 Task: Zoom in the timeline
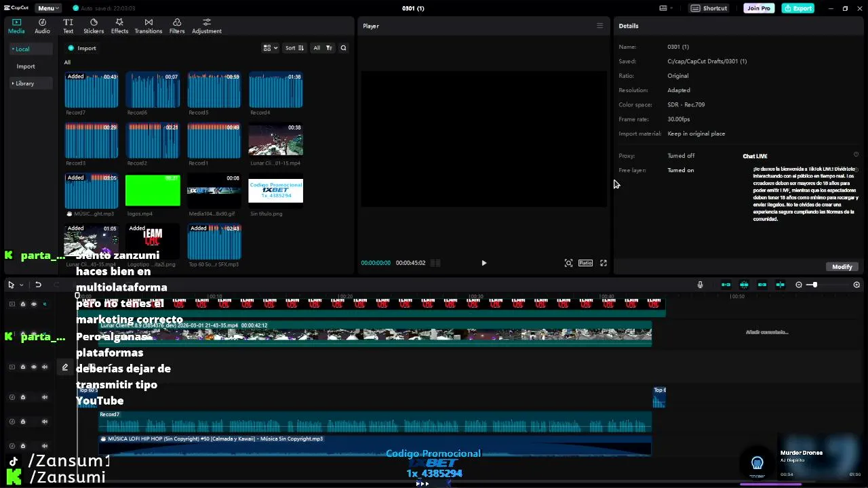click(x=856, y=285)
